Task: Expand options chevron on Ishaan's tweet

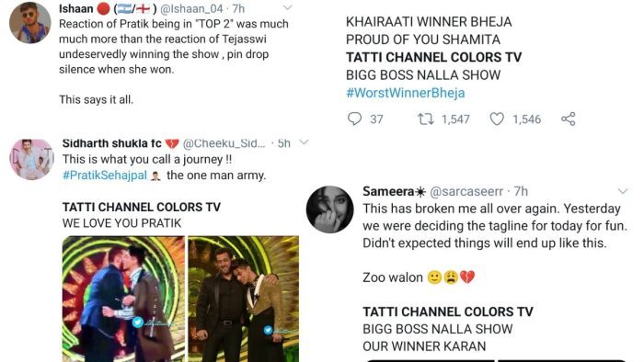Action: click(288, 7)
